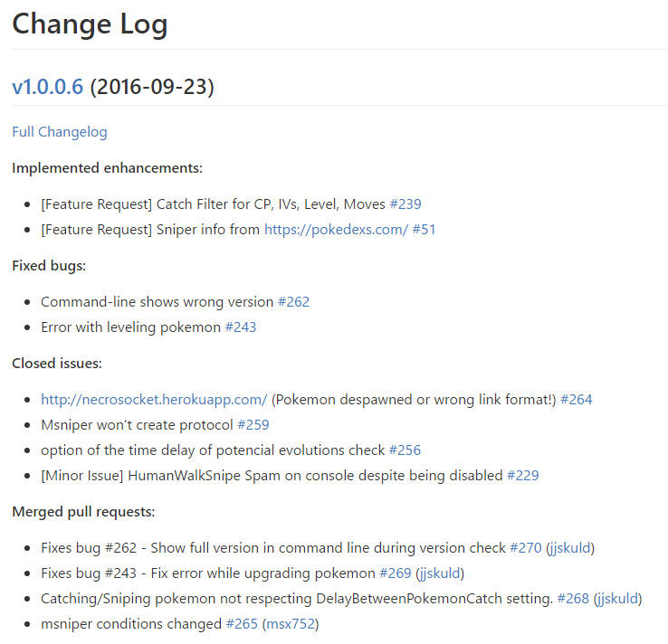This screenshot has height=644, width=668.
Task: Open issue #264 under Closed issues
Action: point(577,400)
